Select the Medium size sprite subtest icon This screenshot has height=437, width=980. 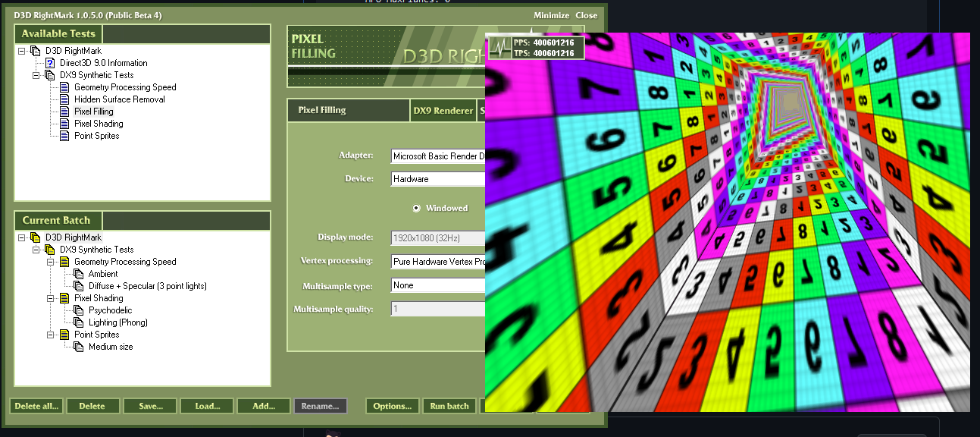point(78,346)
